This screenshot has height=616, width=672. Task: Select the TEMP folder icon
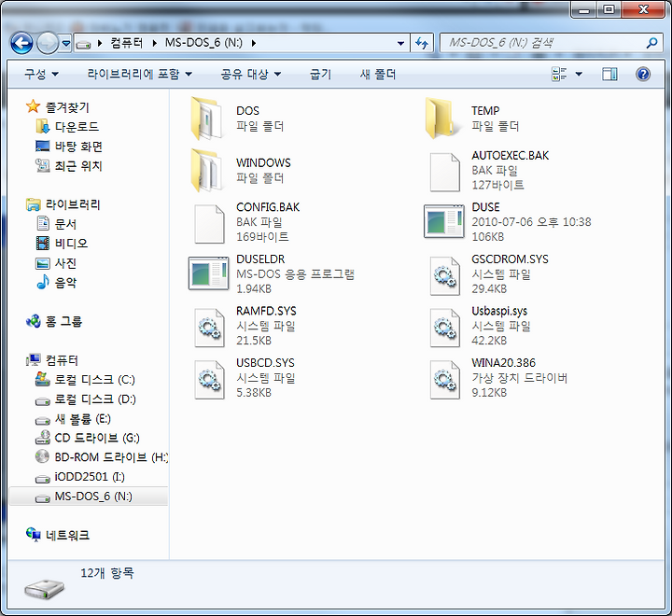[441, 119]
